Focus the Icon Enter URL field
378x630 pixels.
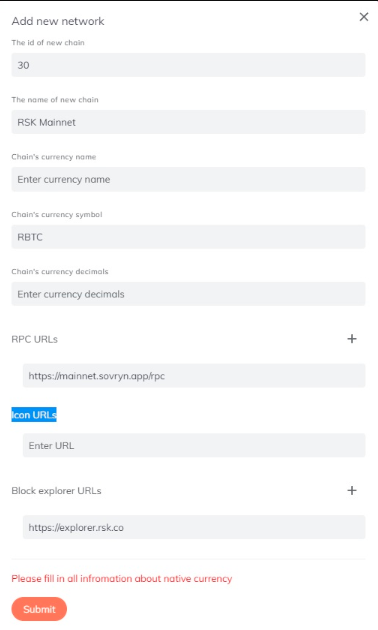pyautogui.click(x=194, y=445)
